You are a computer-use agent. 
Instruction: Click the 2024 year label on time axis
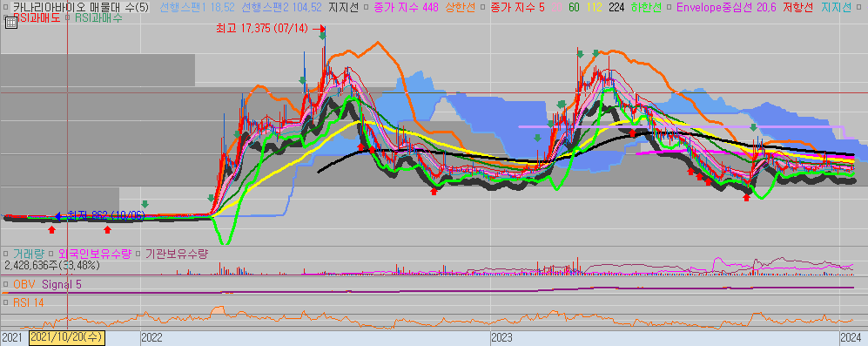851,337
